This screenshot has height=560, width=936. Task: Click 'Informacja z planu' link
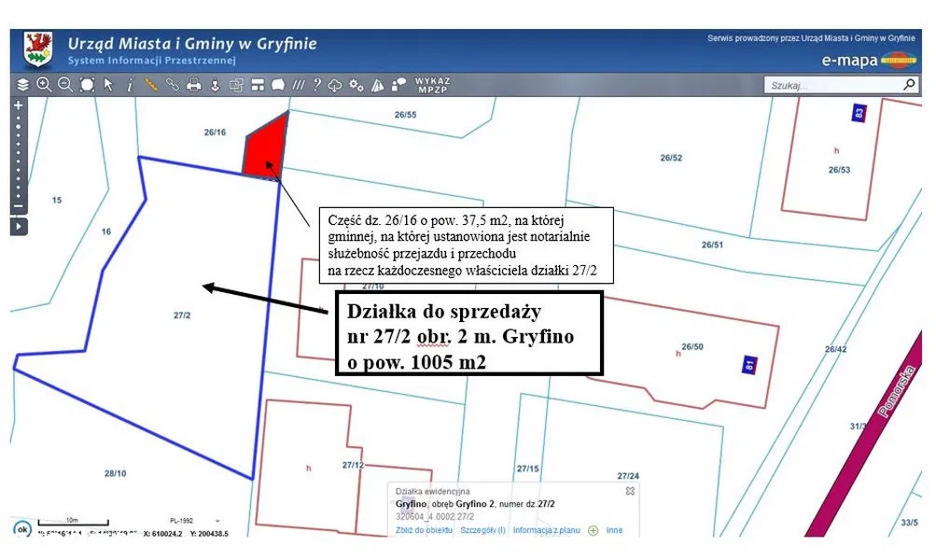click(x=547, y=530)
